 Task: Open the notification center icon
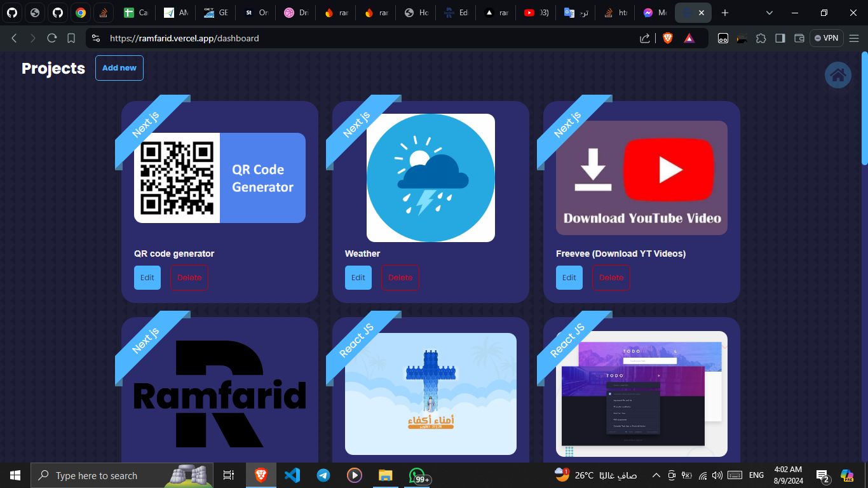[x=823, y=475]
